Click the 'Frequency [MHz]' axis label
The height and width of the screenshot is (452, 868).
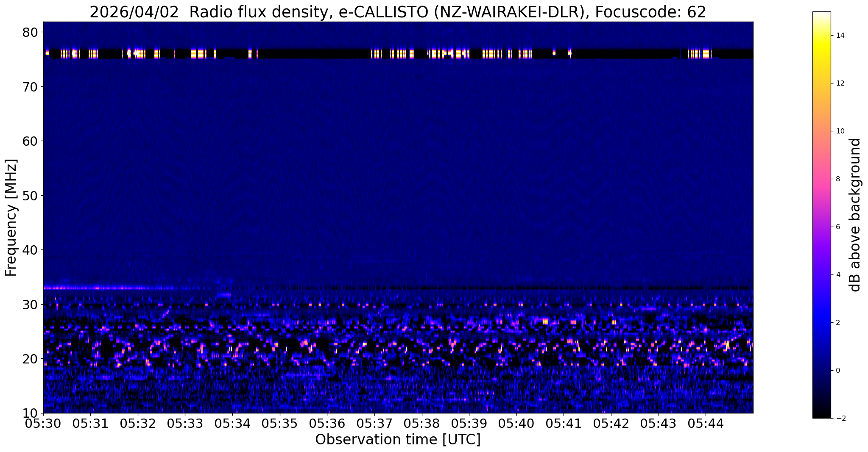pyautogui.click(x=11, y=217)
